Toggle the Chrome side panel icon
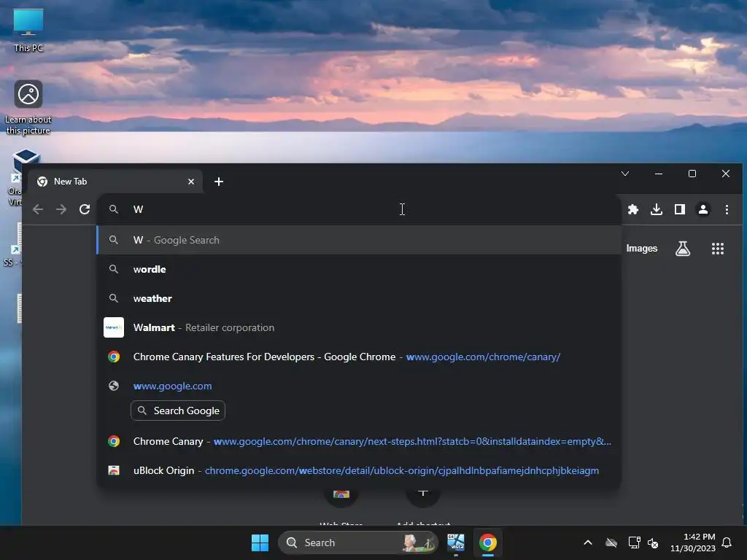Screen dimensions: 747x560 coord(680,209)
